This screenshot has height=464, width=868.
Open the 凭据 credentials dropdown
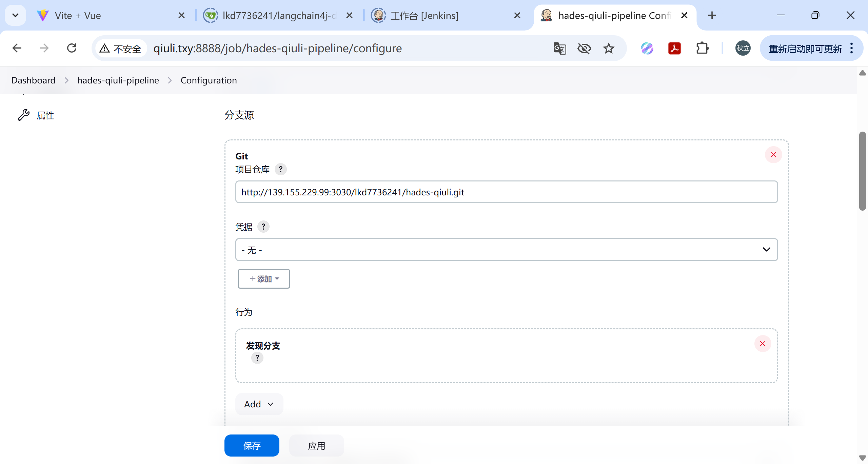pos(506,250)
